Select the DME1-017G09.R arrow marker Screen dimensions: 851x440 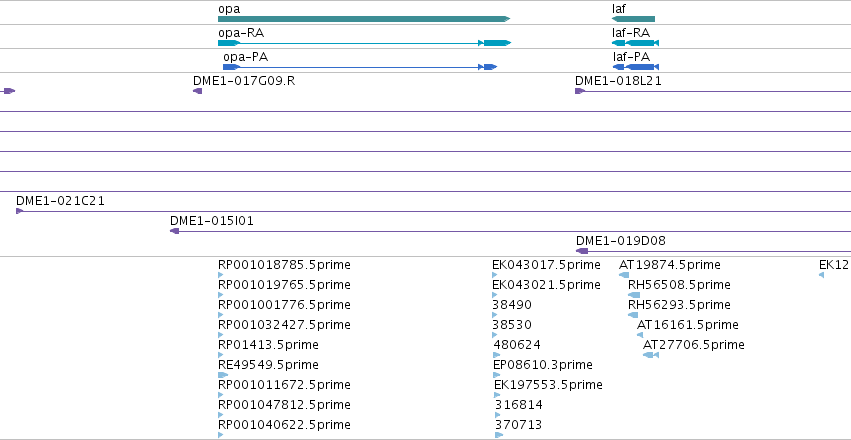point(198,91)
